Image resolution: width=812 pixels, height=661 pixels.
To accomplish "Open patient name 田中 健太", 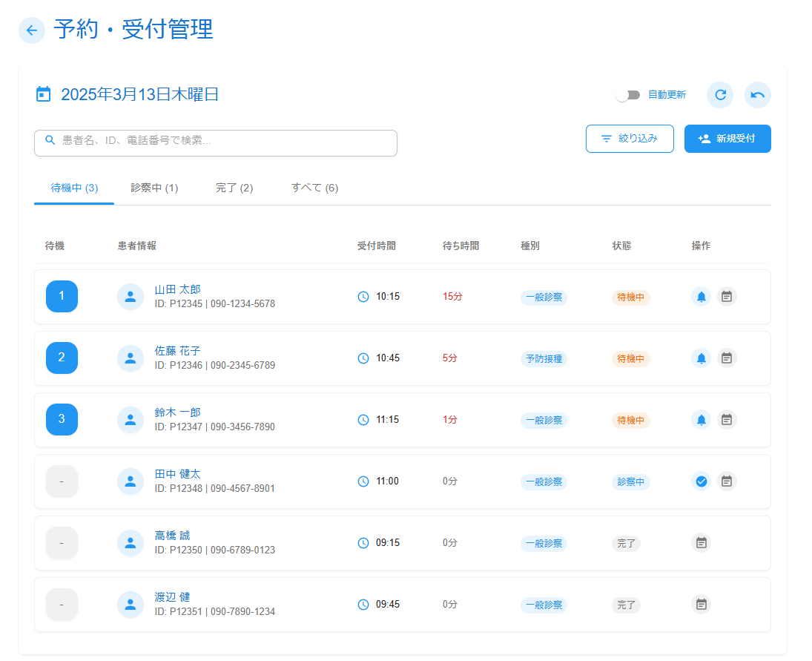I will coord(178,475).
